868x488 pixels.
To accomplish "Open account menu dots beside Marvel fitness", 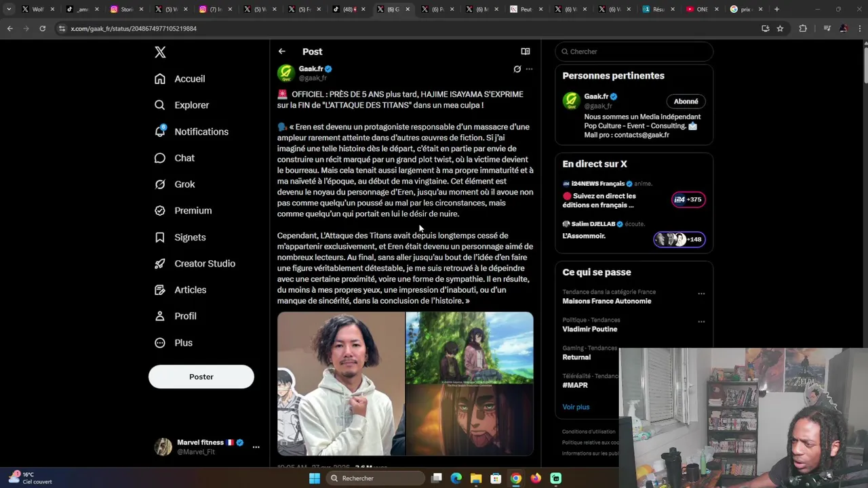I will point(256,447).
